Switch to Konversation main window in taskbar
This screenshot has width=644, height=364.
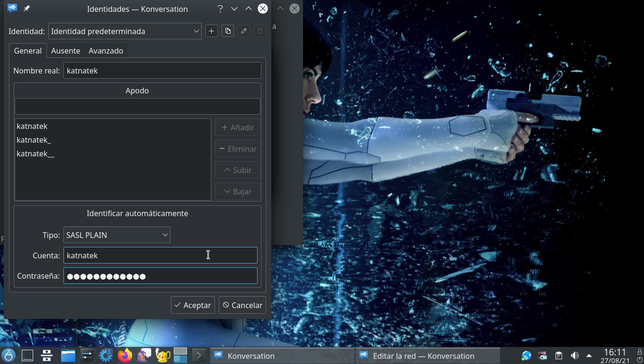(281, 355)
